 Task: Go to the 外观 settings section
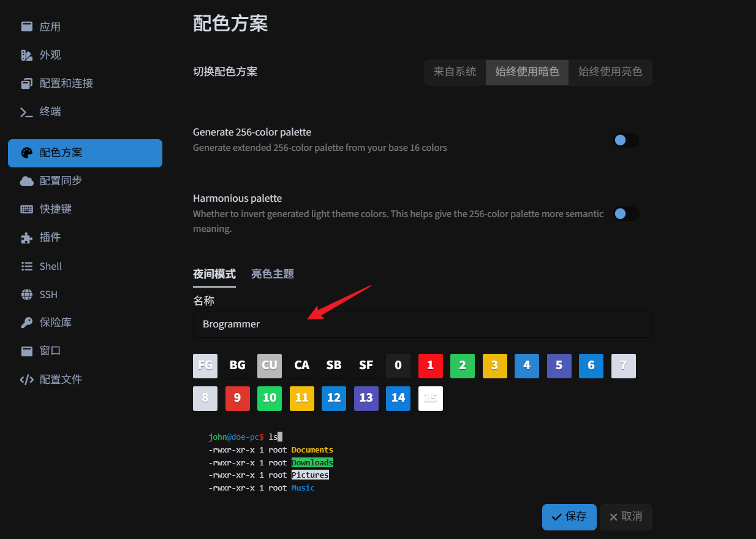tap(85, 55)
